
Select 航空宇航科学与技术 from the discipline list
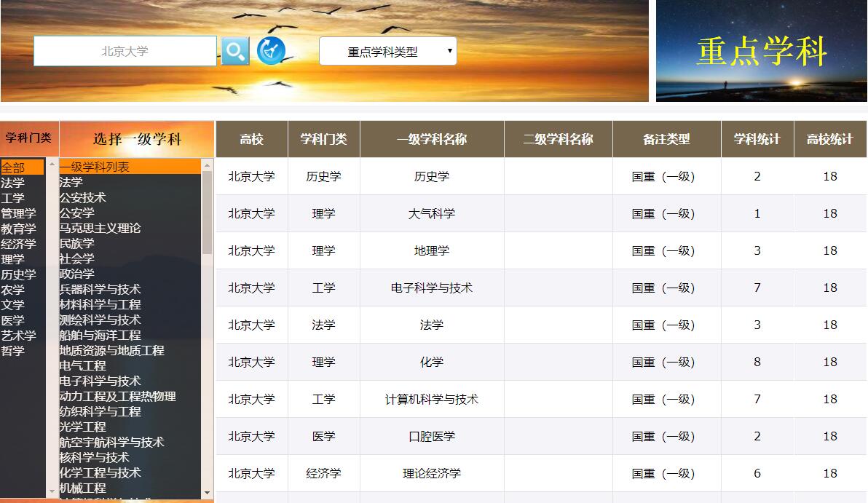111,442
